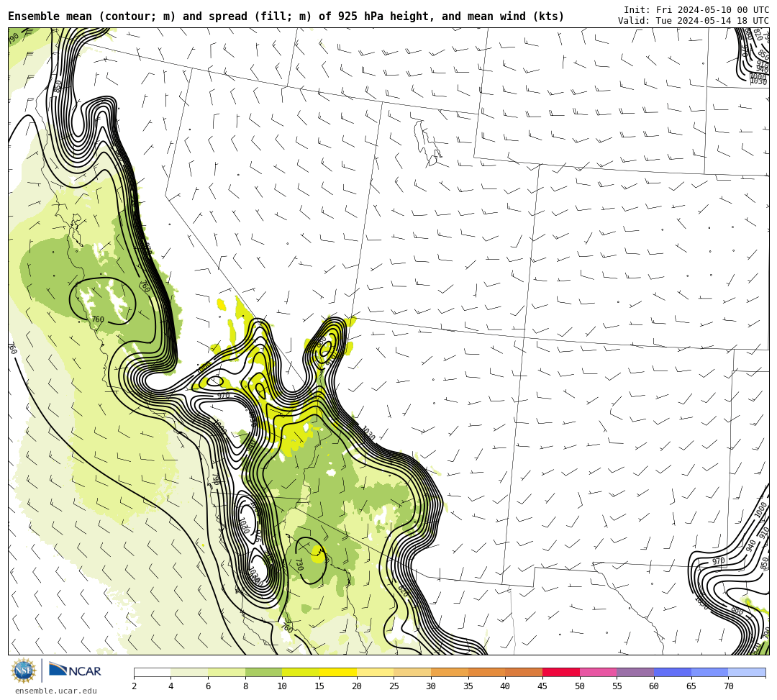Pick the pink 50–55 colorbar swatch
777x700 pixels.
pyautogui.click(x=598, y=672)
